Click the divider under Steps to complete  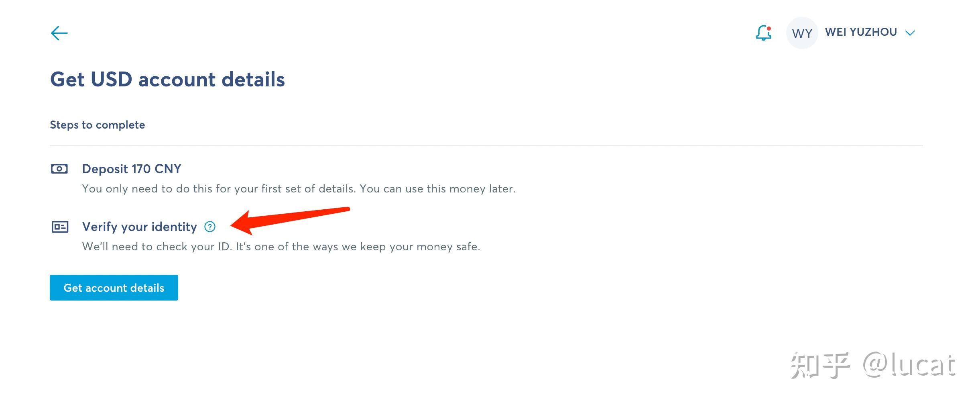coord(486,146)
